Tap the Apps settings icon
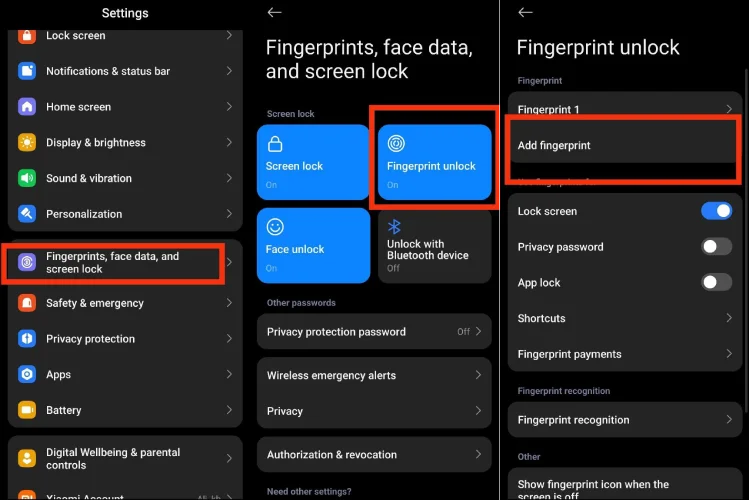The width and height of the screenshot is (749, 500). click(27, 375)
